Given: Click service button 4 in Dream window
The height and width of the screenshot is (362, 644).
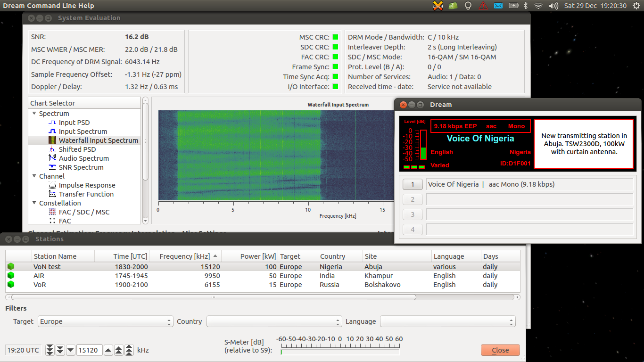Looking at the screenshot, I should pos(413,230).
